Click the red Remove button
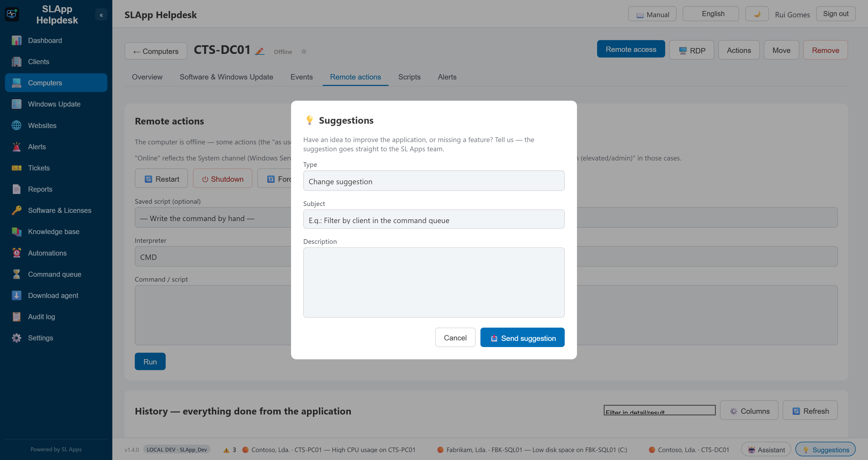The width and height of the screenshot is (868, 460). (825, 50)
